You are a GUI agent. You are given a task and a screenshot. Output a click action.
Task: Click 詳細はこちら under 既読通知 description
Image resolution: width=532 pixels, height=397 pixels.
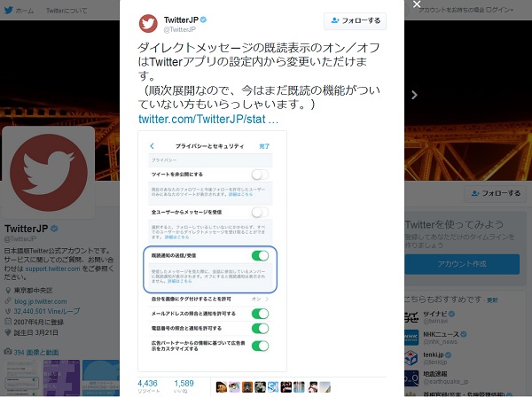click(179, 281)
